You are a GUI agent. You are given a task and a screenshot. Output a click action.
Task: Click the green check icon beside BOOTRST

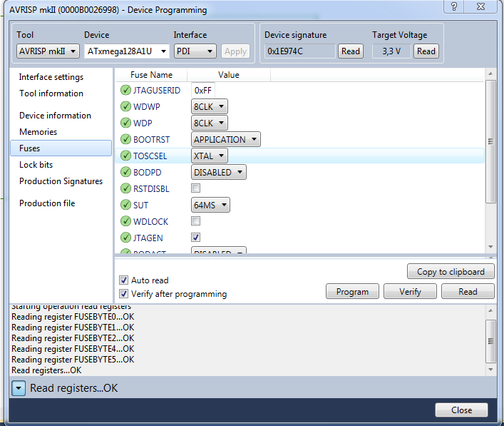point(125,139)
